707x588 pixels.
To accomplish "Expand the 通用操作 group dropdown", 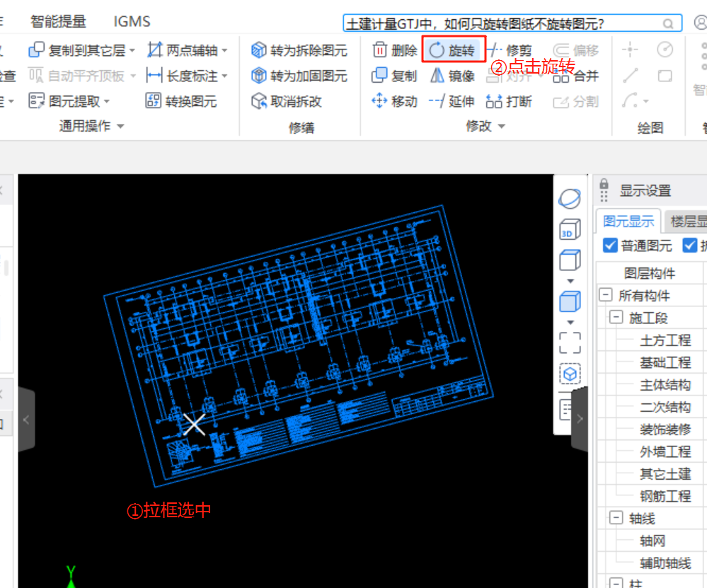I will [x=120, y=126].
